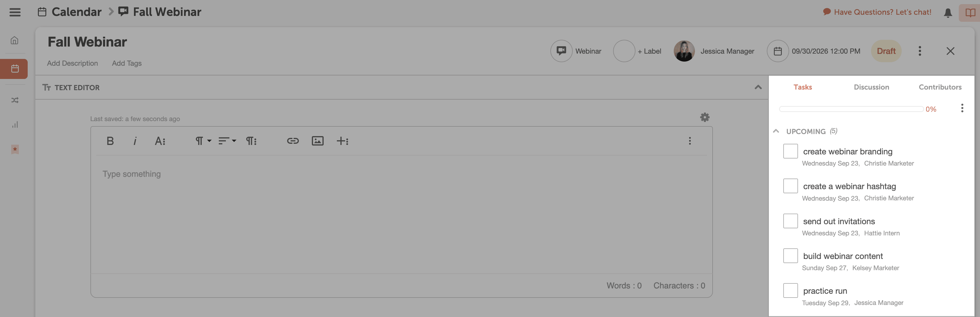
Task: Open the hamburger menu
Action: coord(15,12)
